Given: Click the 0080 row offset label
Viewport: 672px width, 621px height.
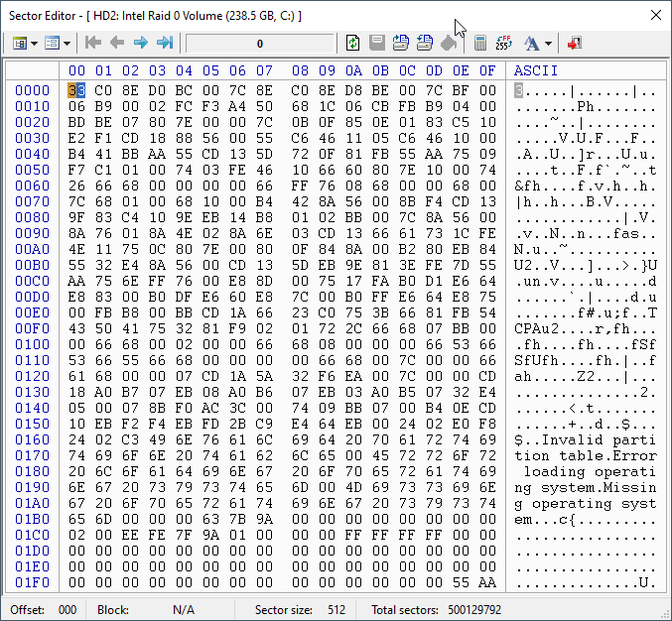Looking at the screenshot, I should click(x=32, y=217).
